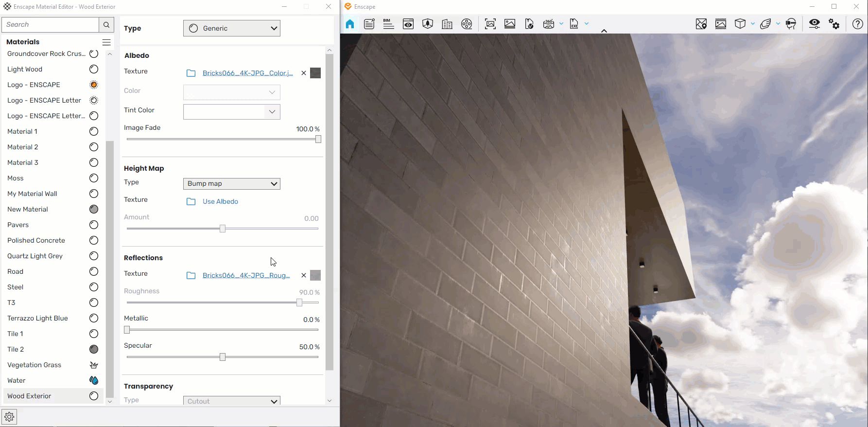Select the Moss material
Viewport: 868px width, 427px height.
tap(53, 178)
